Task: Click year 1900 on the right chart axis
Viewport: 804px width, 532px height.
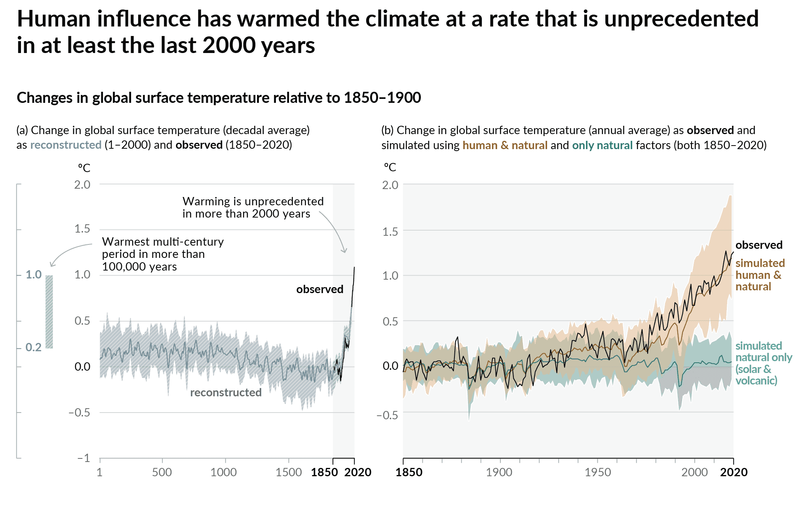Action: (499, 472)
